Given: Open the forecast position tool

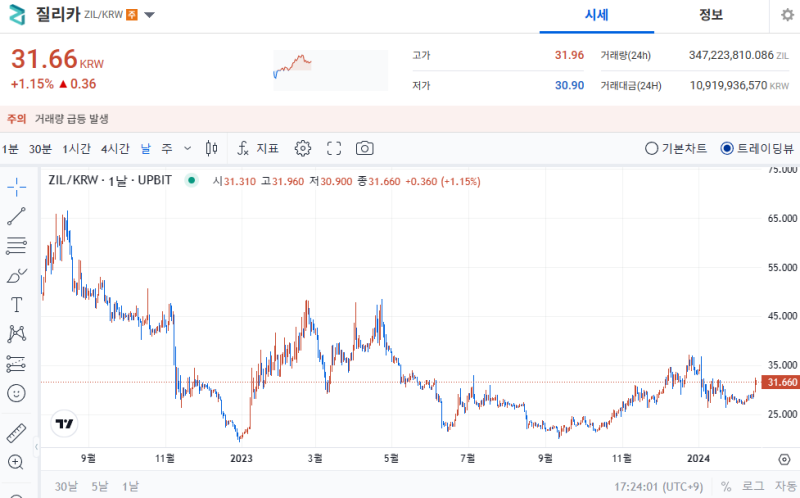Looking at the screenshot, I should point(16,364).
